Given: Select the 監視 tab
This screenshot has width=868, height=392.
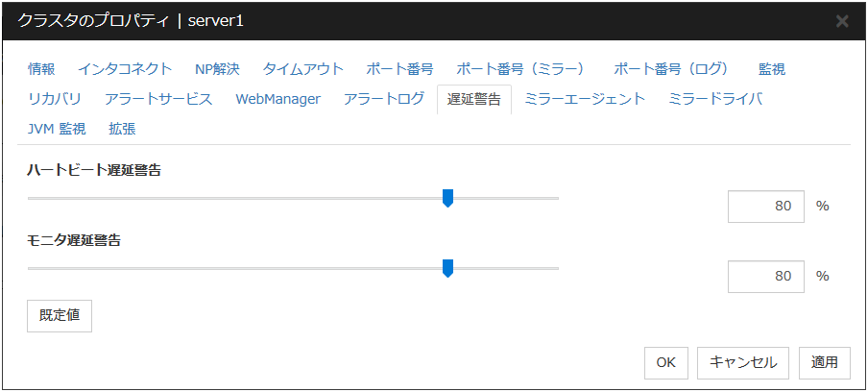Looking at the screenshot, I should (772, 69).
